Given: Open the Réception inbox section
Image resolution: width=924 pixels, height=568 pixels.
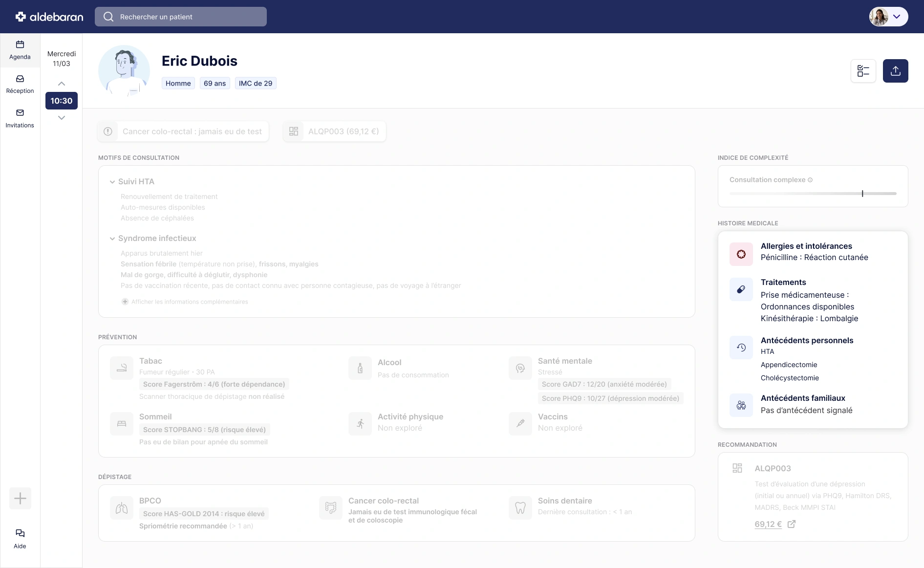Looking at the screenshot, I should tap(20, 85).
